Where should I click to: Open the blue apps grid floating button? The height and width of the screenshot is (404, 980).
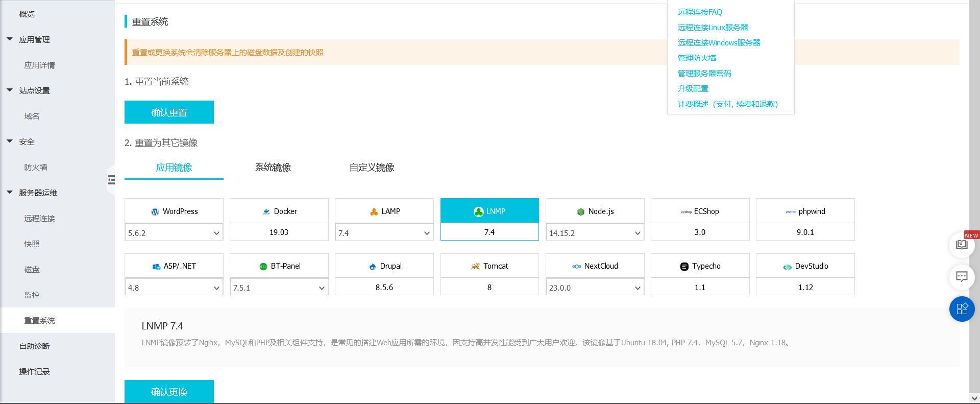point(962,309)
